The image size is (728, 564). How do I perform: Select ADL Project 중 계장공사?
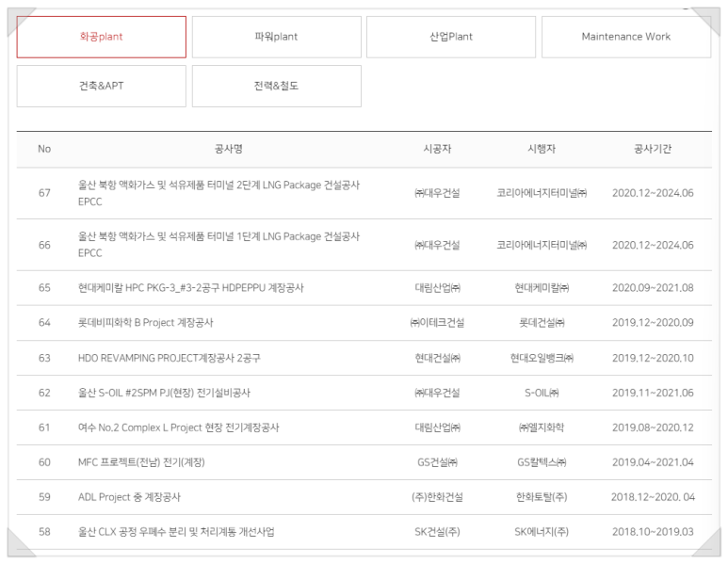point(129,497)
